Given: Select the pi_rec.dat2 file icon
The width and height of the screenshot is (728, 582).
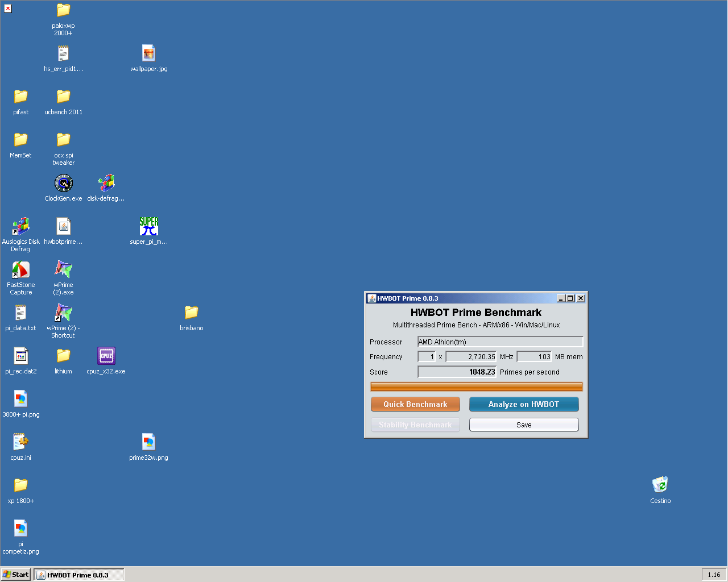Looking at the screenshot, I should [x=21, y=356].
